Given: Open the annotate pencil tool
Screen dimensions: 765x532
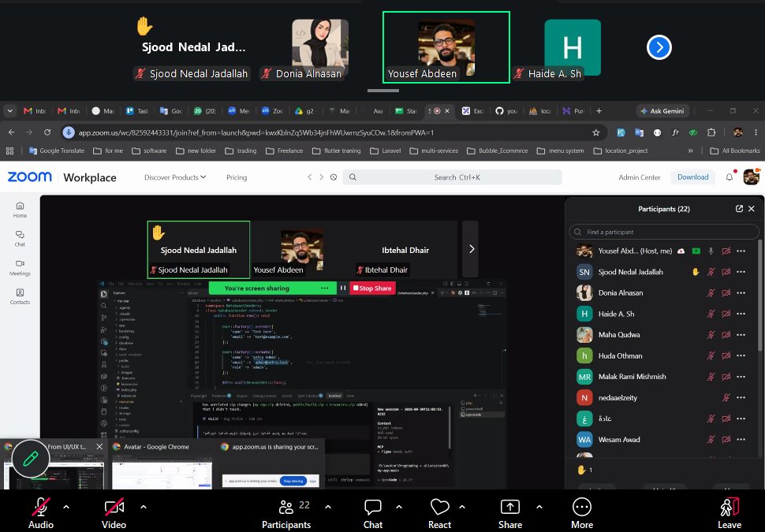Looking at the screenshot, I should [x=30, y=459].
